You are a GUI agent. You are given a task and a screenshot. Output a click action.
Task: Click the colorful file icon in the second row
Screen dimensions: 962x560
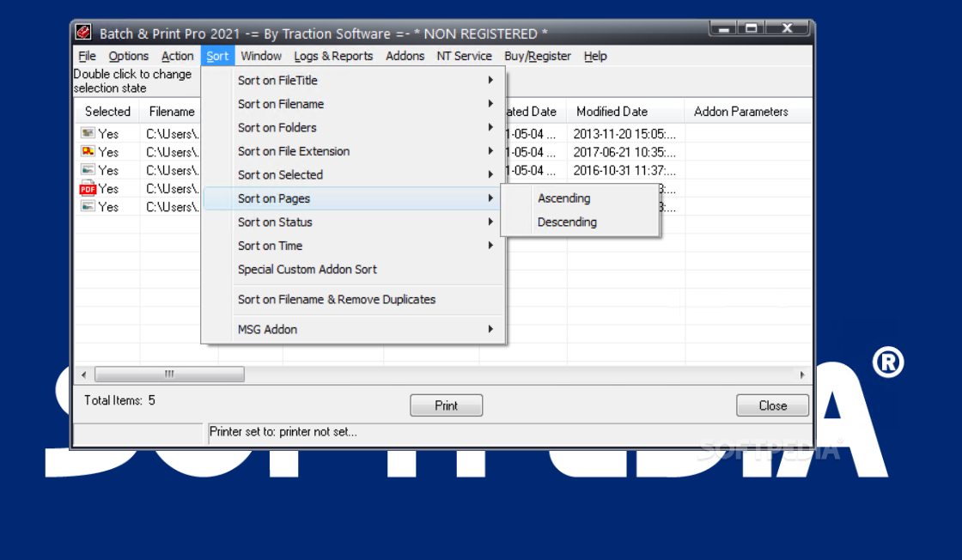click(x=88, y=151)
